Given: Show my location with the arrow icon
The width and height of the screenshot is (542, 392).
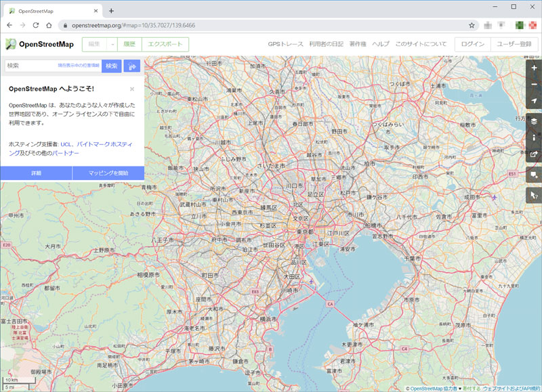Looking at the screenshot, I should click(534, 100).
